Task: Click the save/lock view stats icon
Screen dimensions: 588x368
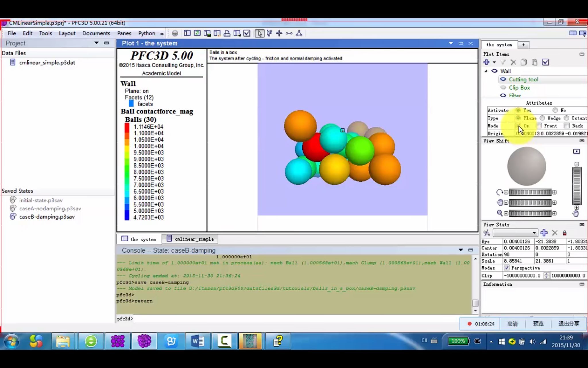Action: [x=564, y=232]
